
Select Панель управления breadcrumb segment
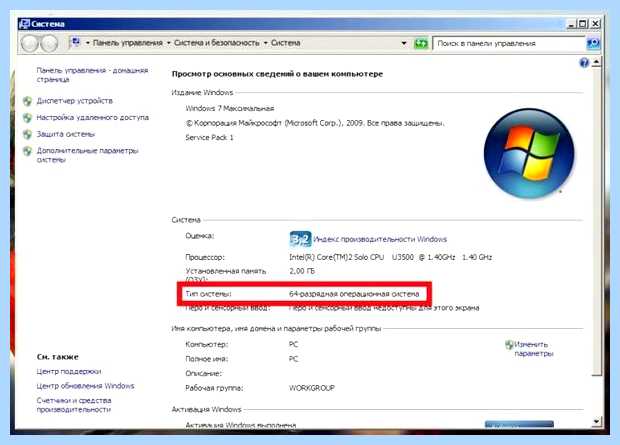pyautogui.click(x=127, y=43)
